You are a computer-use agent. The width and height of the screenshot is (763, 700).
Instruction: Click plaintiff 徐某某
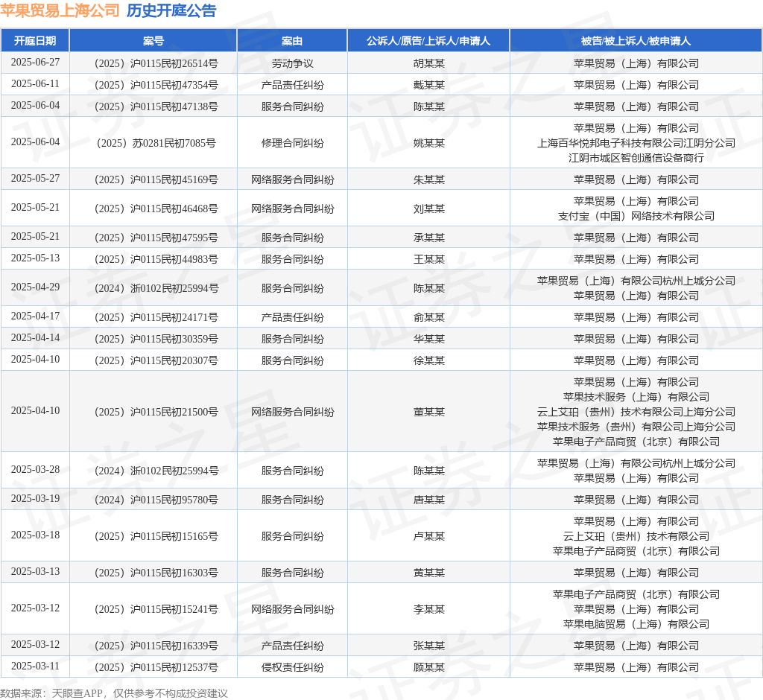point(428,360)
